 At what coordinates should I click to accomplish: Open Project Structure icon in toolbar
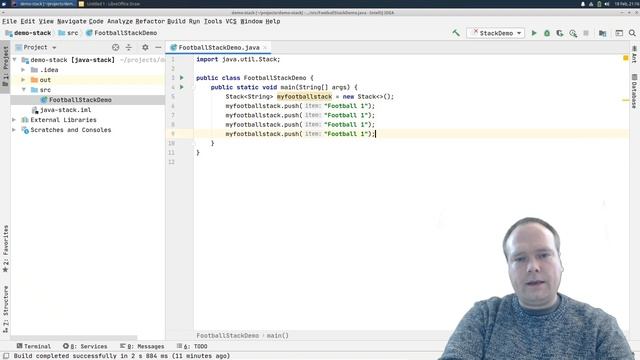point(602,33)
